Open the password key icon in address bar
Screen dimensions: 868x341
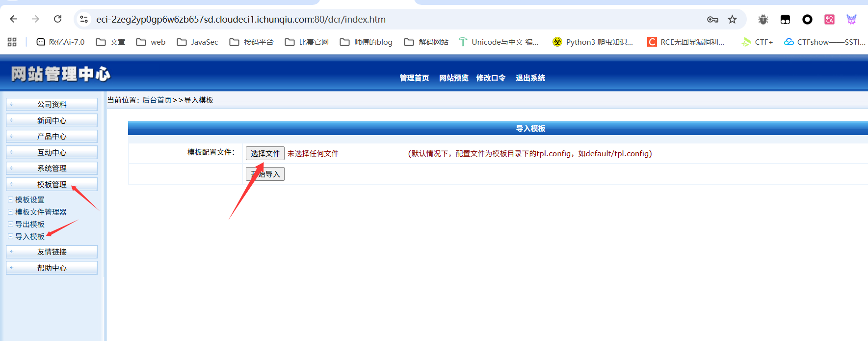[x=712, y=19]
